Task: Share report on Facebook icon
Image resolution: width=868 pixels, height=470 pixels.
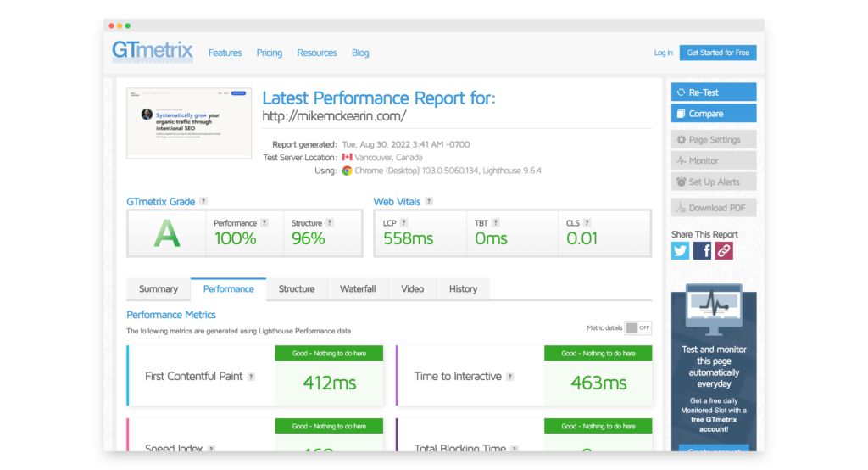Action: [702, 250]
